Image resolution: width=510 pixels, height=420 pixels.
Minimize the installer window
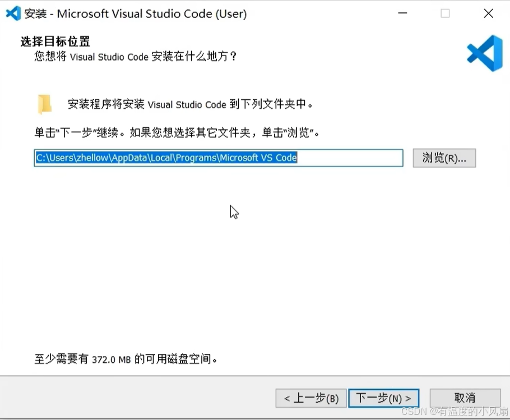[x=402, y=13]
